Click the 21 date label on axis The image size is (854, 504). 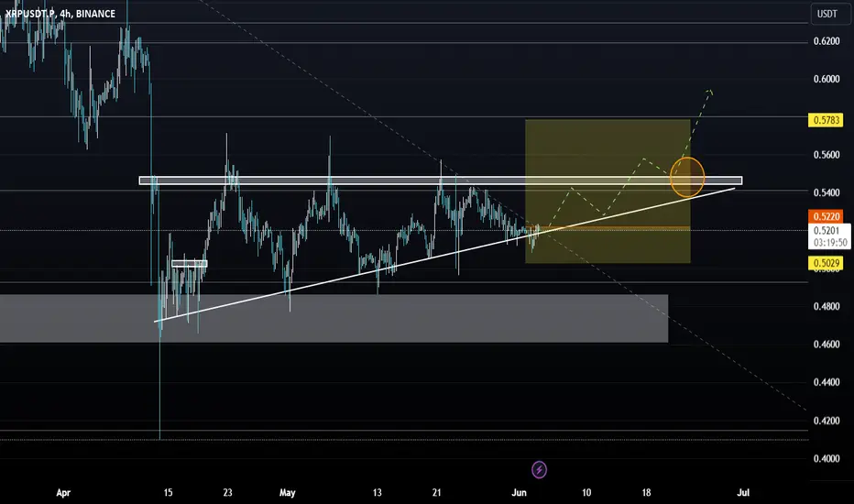(x=436, y=493)
